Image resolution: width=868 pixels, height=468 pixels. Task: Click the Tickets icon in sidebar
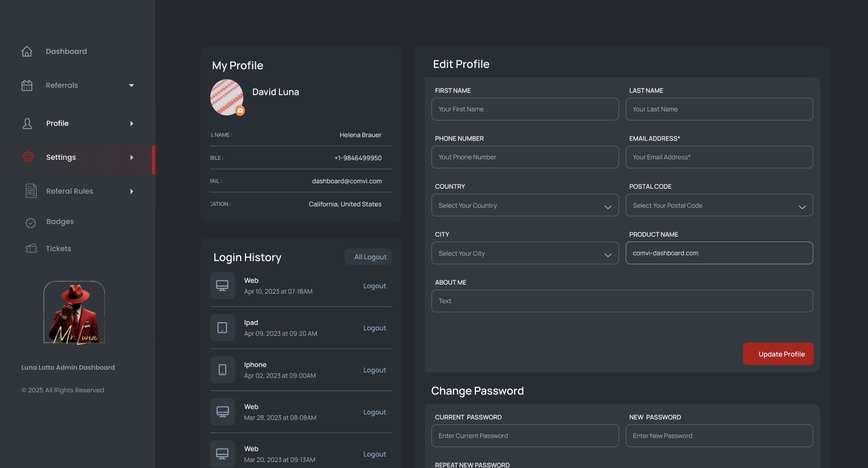(x=31, y=249)
